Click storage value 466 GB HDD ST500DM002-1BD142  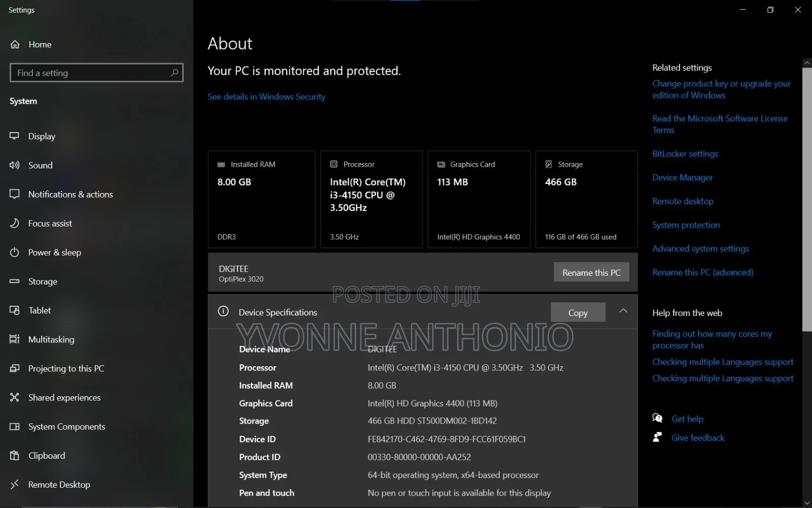click(432, 421)
